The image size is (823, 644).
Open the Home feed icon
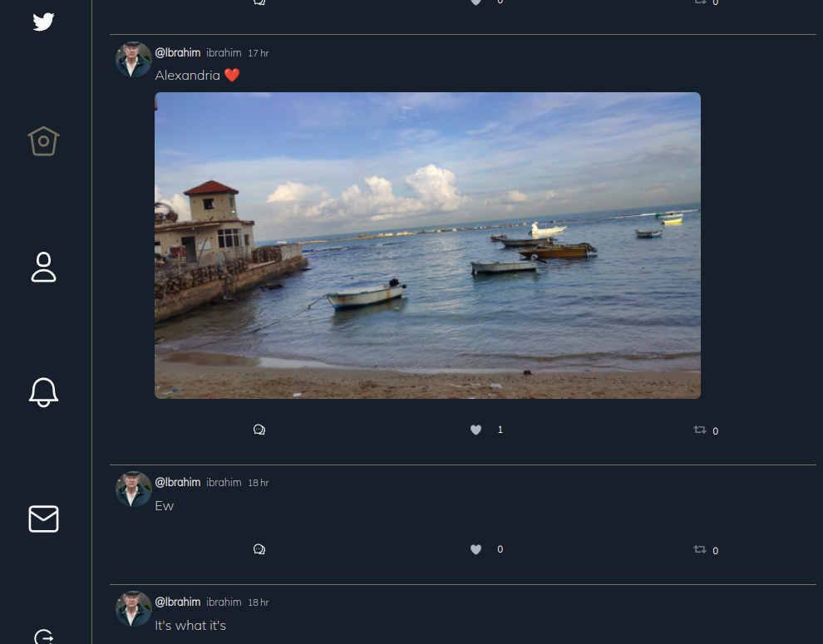[43, 141]
